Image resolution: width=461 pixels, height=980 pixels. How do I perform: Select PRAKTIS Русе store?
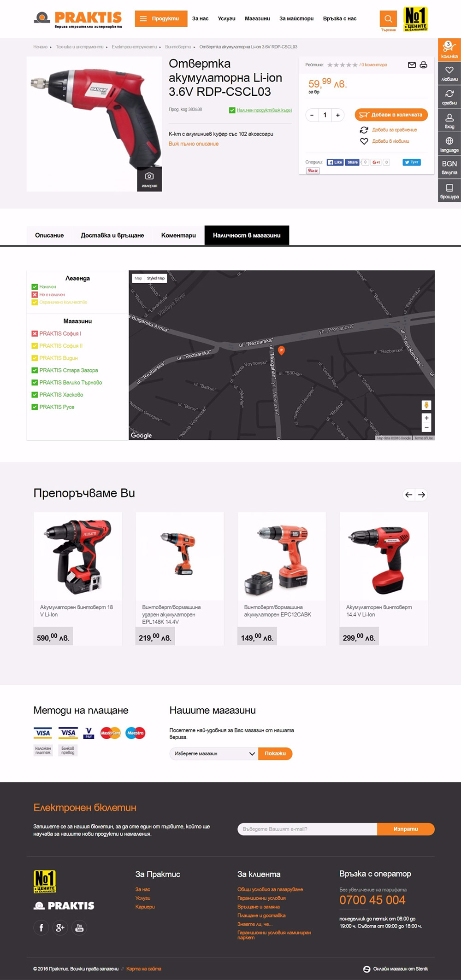57,407
